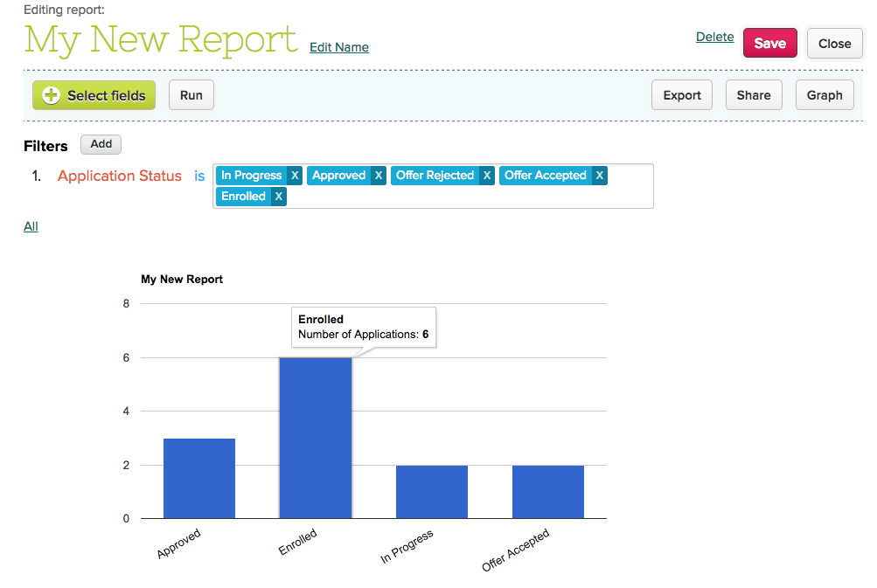Click the green plus icon on Select fields
The image size is (877, 588).
[52, 95]
